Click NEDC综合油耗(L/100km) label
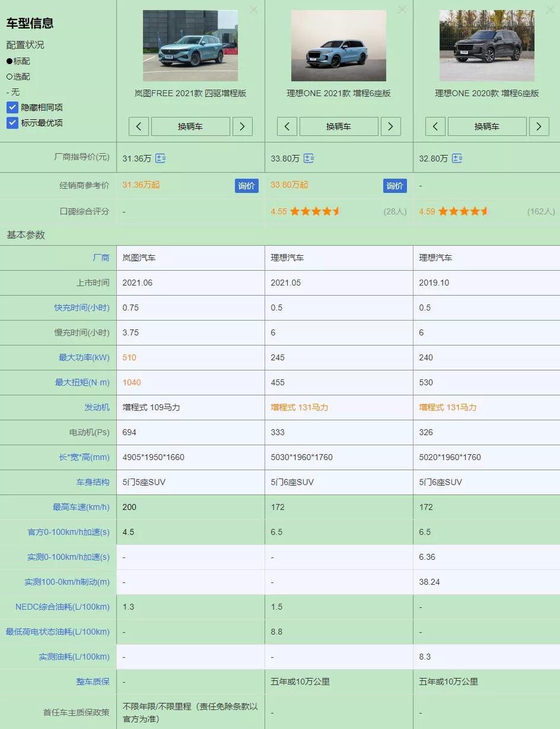The image size is (560, 729). pyautogui.click(x=63, y=607)
